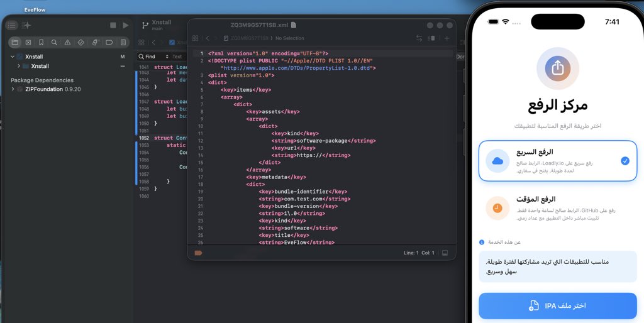Click the bundle-identifier key line
The height and width of the screenshot is (323, 644).
pos(303,192)
